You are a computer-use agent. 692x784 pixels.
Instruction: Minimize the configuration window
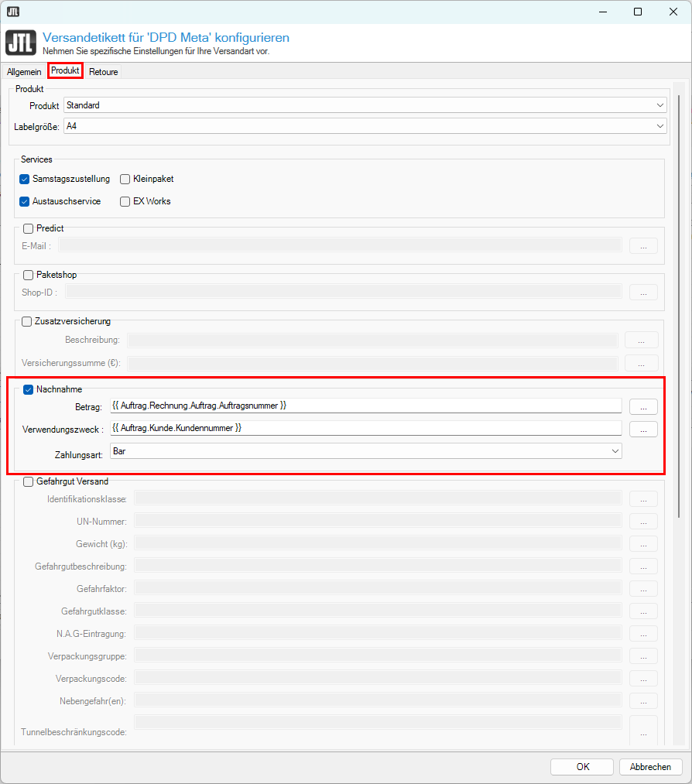[x=601, y=12]
